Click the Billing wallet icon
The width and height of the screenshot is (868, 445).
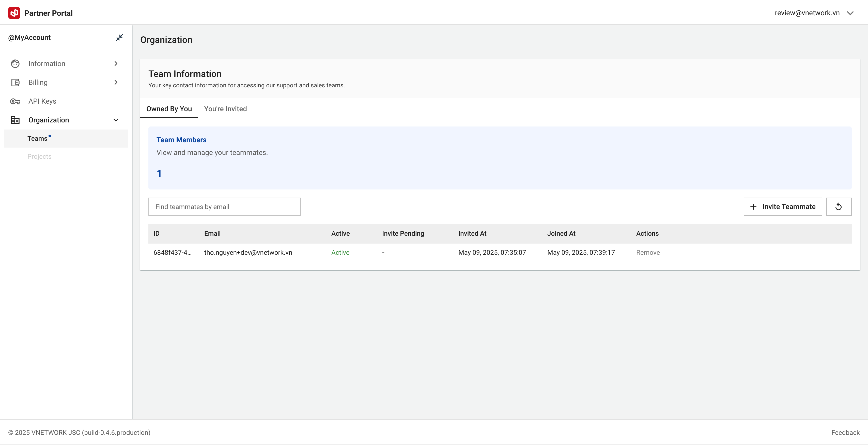click(x=15, y=83)
